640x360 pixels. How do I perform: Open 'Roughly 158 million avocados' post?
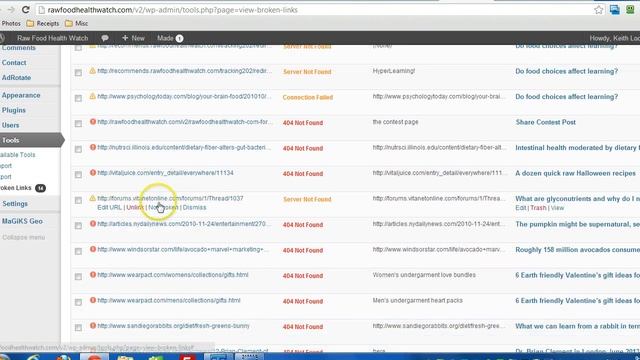coord(577,250)
